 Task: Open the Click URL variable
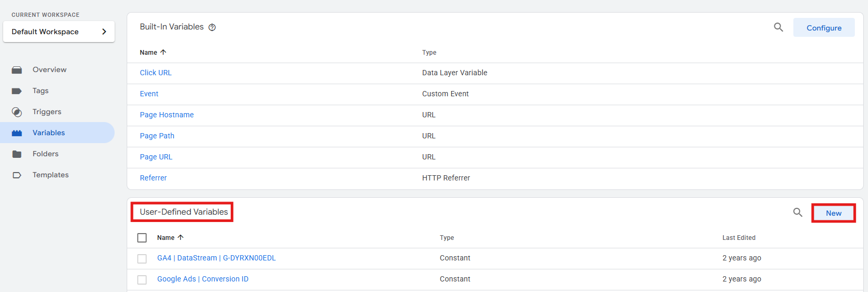[156, 73]
